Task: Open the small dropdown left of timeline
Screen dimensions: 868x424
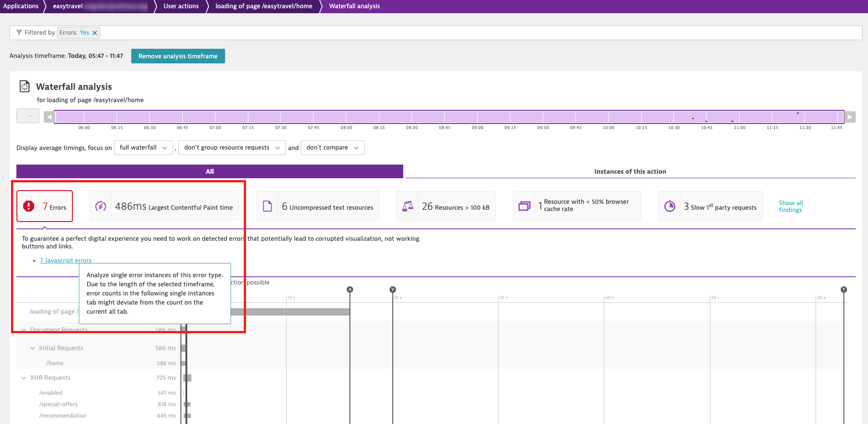Action: pos(28,116)
